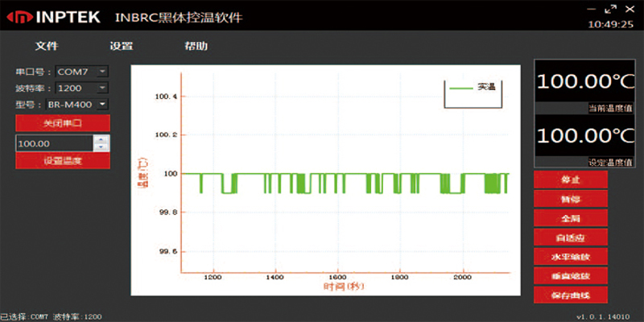Select 自适应 chart scaling button
The width and height of the screenshot is (644, 322).
click(x=570, y=237)
